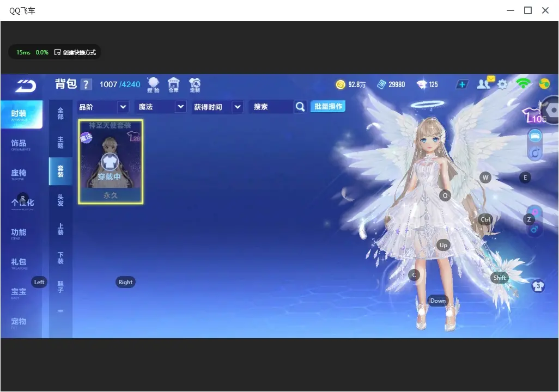Click the search magnifier icon
Viewport: 559px width, 392px height.
coord(300,107)
